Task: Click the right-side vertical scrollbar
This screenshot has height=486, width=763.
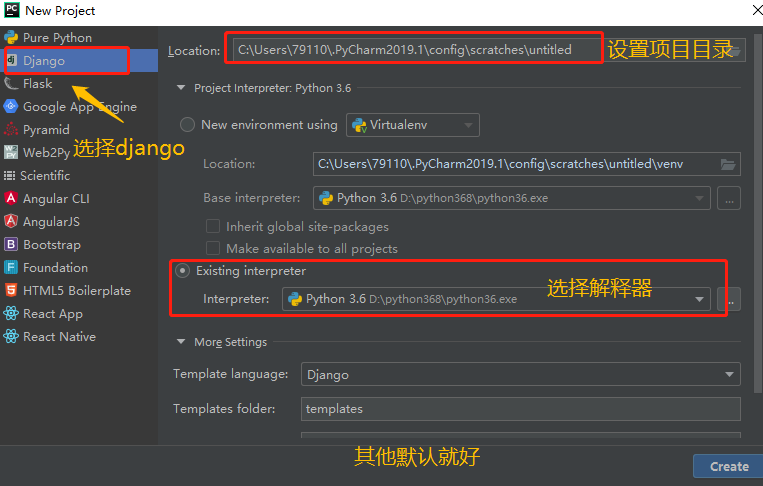Action: point(758,213)
